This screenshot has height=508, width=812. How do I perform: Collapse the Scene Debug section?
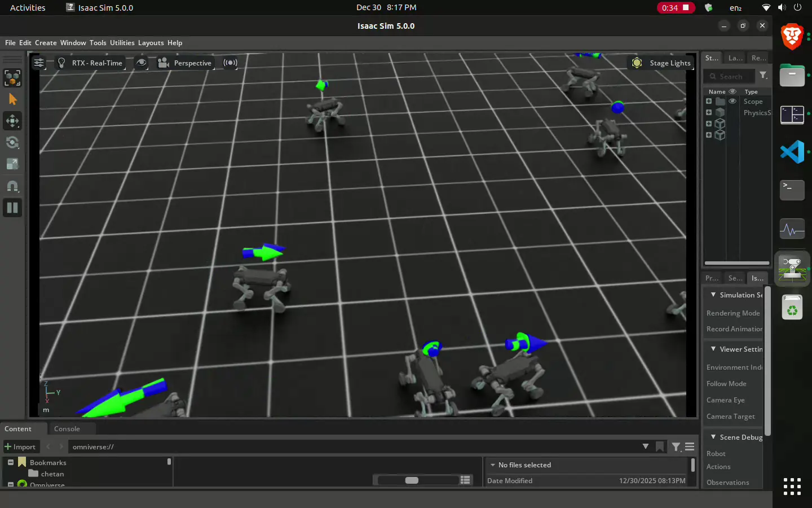pos(713,437)
